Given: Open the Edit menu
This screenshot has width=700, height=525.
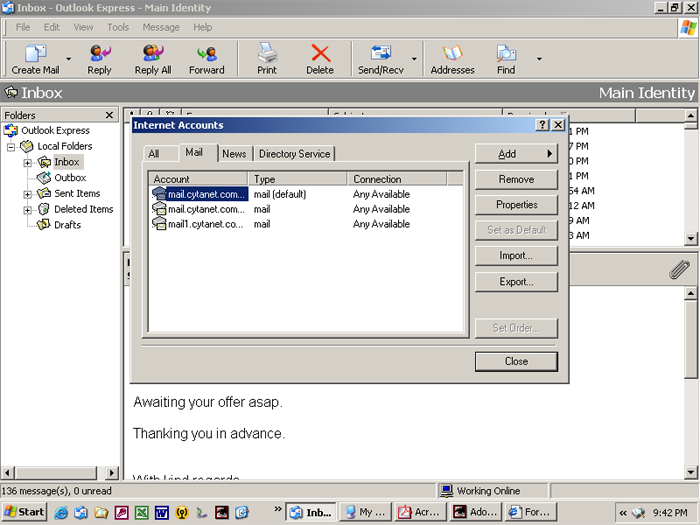Looking at the screenshot, I should 51,27.
